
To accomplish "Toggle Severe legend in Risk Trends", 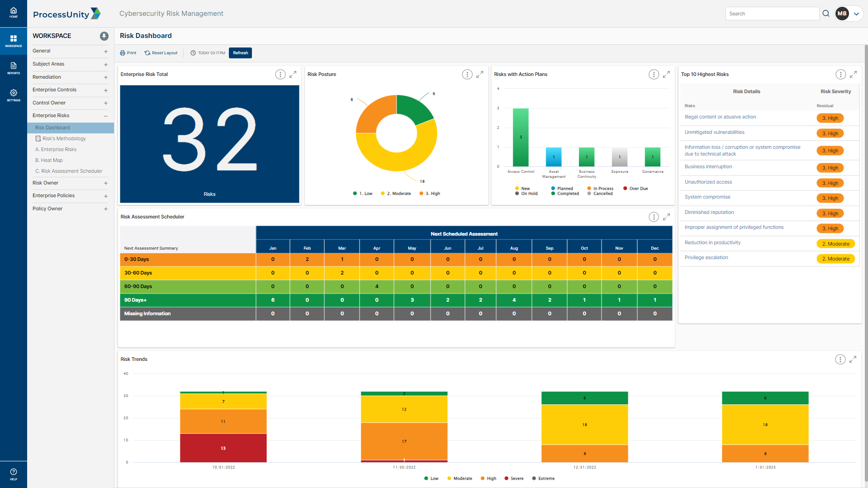I will [x=514, y=479].
